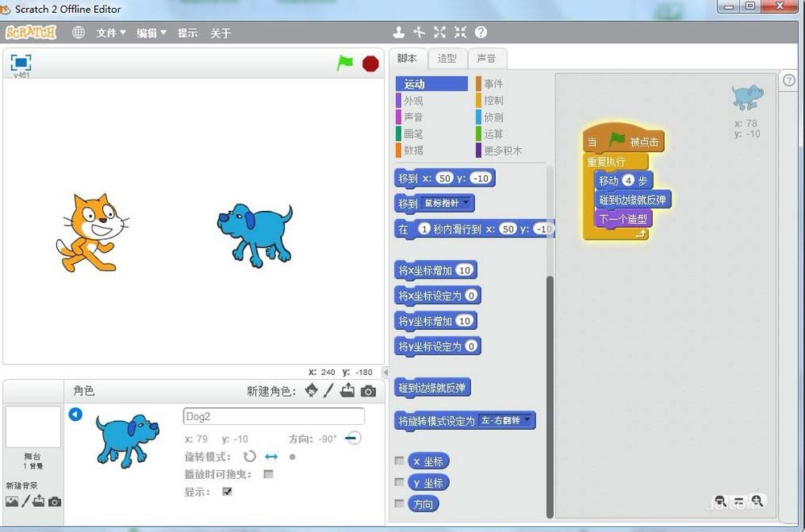Toggle full screen presentation mode icon
Image resolution: width=805 pixels, height=532 pixels.
[21, 63]
